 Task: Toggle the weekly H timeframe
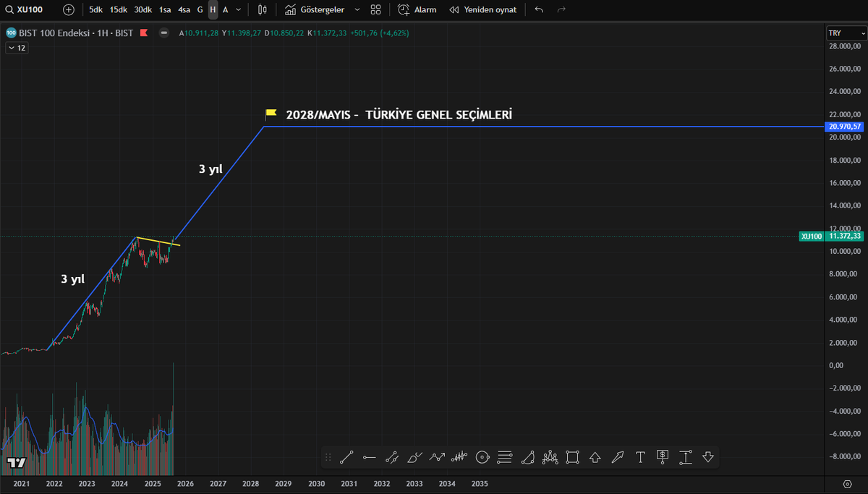(x=213, y=10)
